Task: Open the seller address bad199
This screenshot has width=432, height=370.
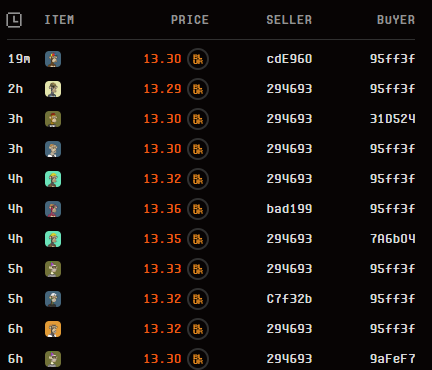Action: pyautogui.click(x=289, y=209)
